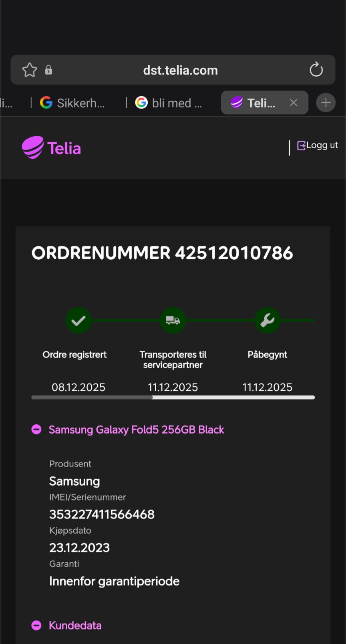Click the green checkmark order registered step
Viewport: 346px width, 644px height.
pos(78,320)
